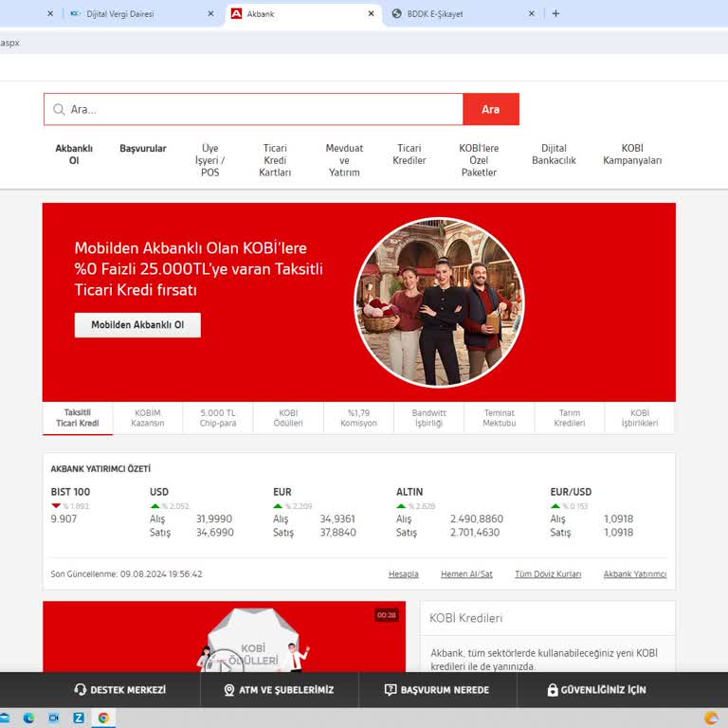This screenshot has width=728, height=728.
Task: Close the Dijital Vergi Dairesi tab
Action: (x=210, y=14)
